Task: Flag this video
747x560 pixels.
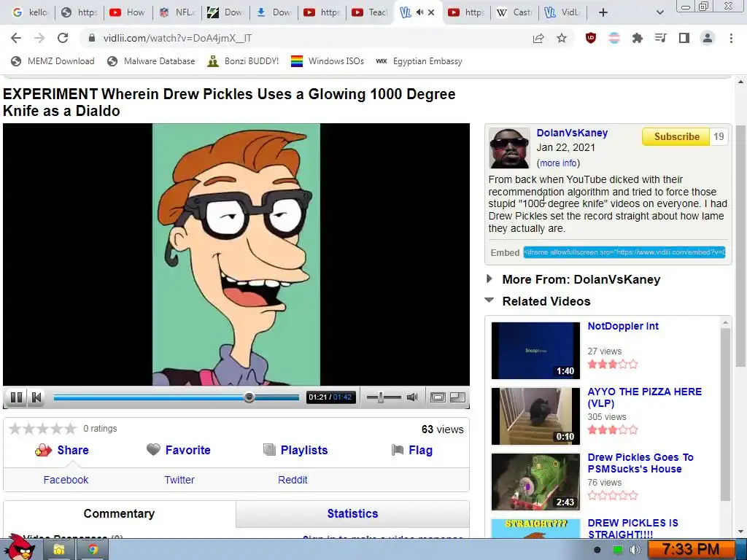Action: coord(421,450)
